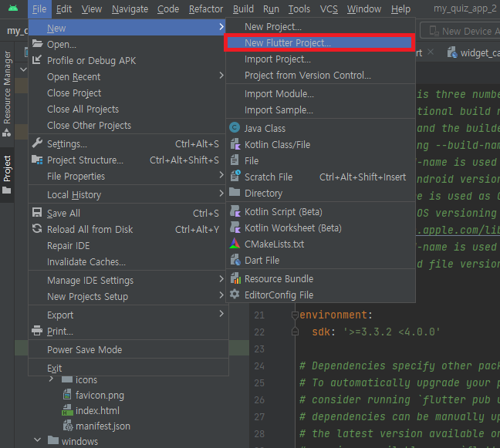Click the Kotlin Script (Beta) icon
Screen dimensions: 500x448
pos(235,211)
